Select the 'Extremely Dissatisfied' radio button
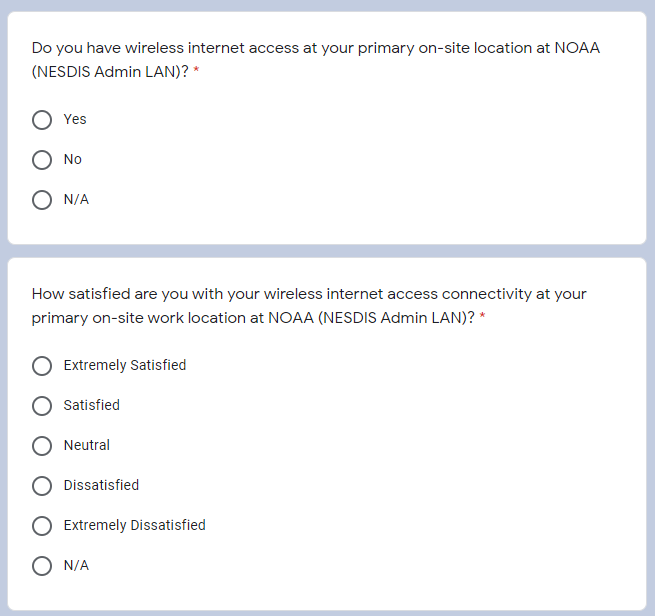 [x=42, y=526]
